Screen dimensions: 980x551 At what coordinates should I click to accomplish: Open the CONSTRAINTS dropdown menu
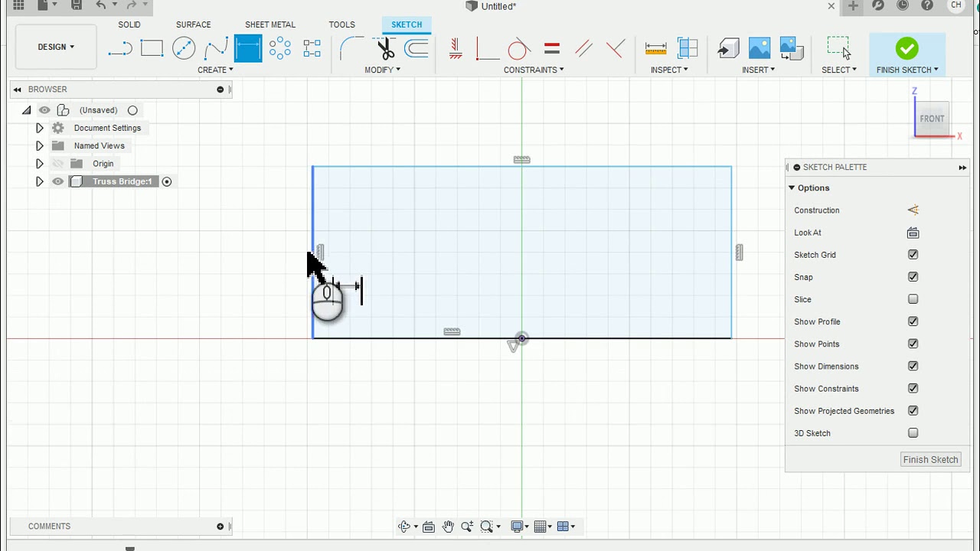pyautogui.click(x=534, y=70)
